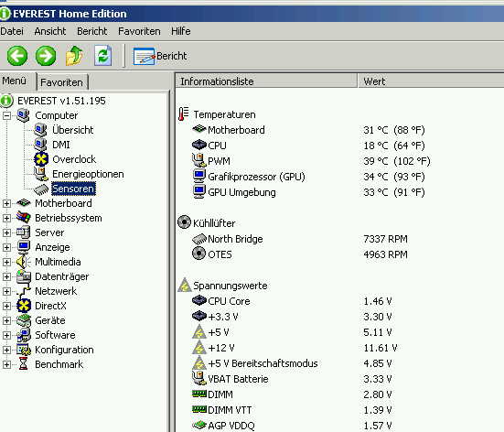Collapse the Computer tree node
Viewport: 504px width, 432px height.
point(6,115)
